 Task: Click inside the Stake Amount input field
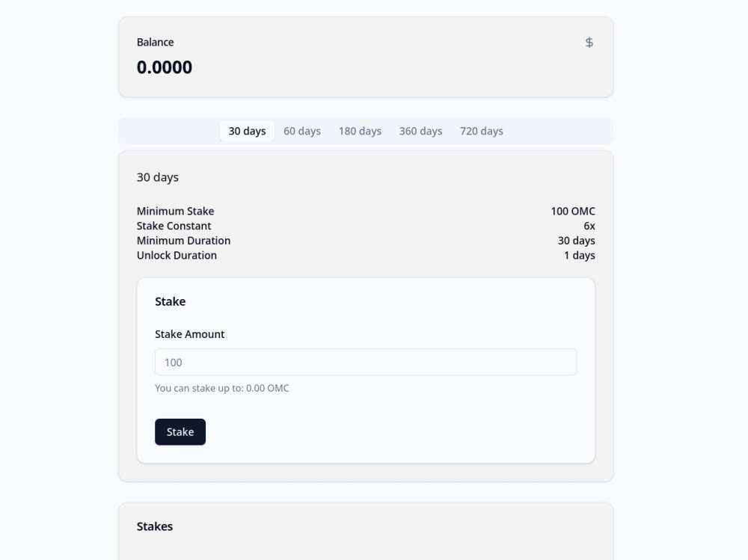tap(365, 362)
